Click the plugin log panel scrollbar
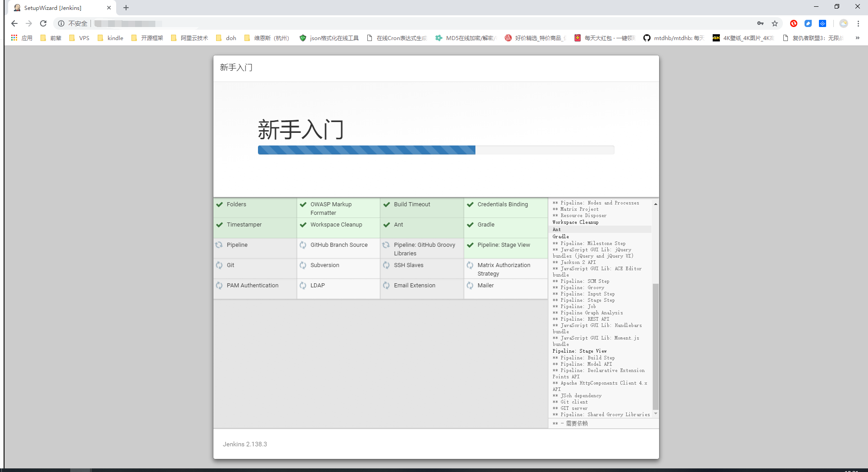This screenshot has width=868, height=472. click(x=656, y=347)
